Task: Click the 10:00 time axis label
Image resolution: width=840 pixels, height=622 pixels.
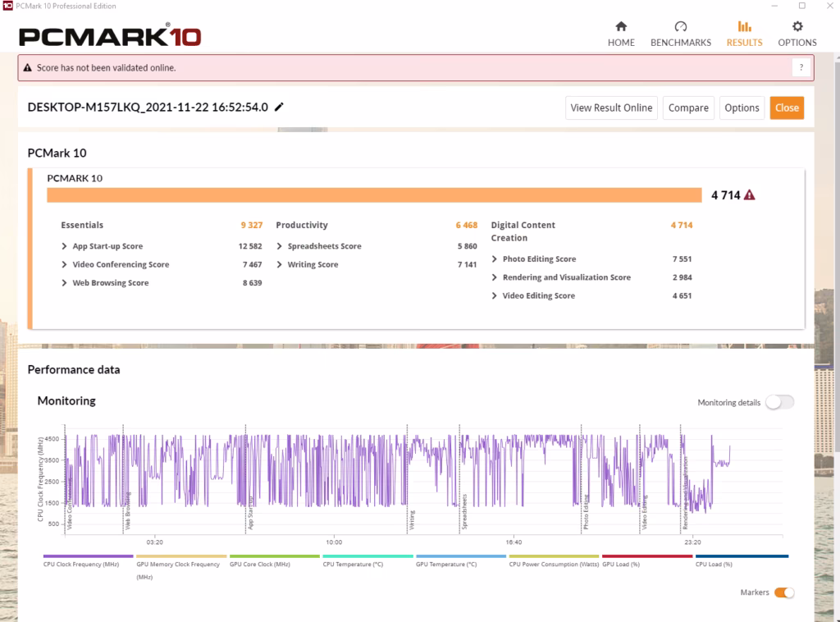Action: [334, 542]
